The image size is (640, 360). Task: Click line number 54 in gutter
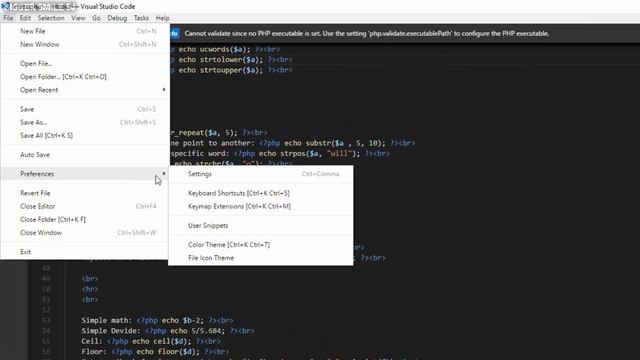coord(46,331)
